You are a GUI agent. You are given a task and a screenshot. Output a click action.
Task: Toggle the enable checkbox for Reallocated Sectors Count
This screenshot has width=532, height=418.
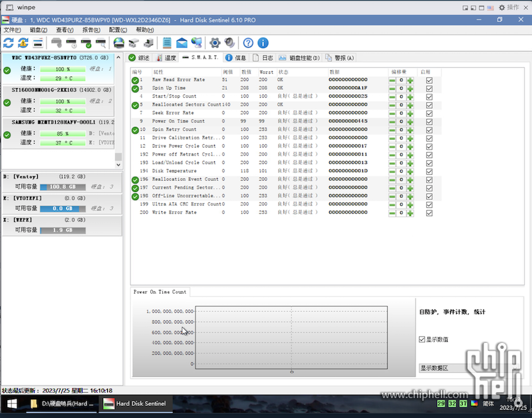point(429,105)
